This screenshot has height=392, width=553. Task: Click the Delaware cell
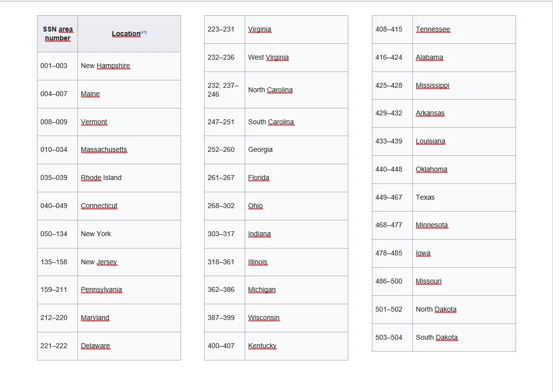point(129,346)
